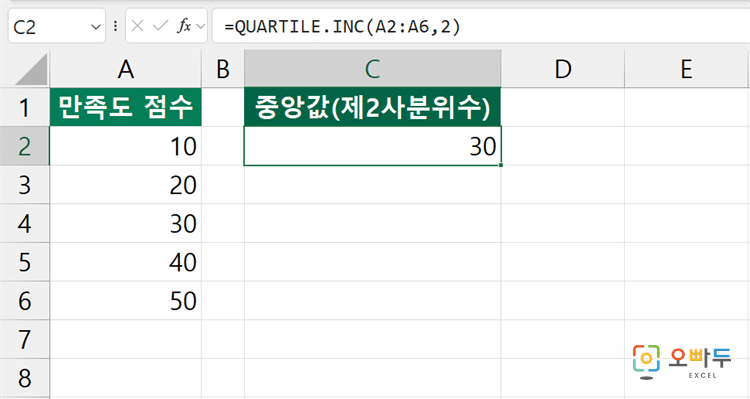The height and width of the screenshot is (399, 750).
Task: Click cell A6 containing 50
Action: pos(125,301)
